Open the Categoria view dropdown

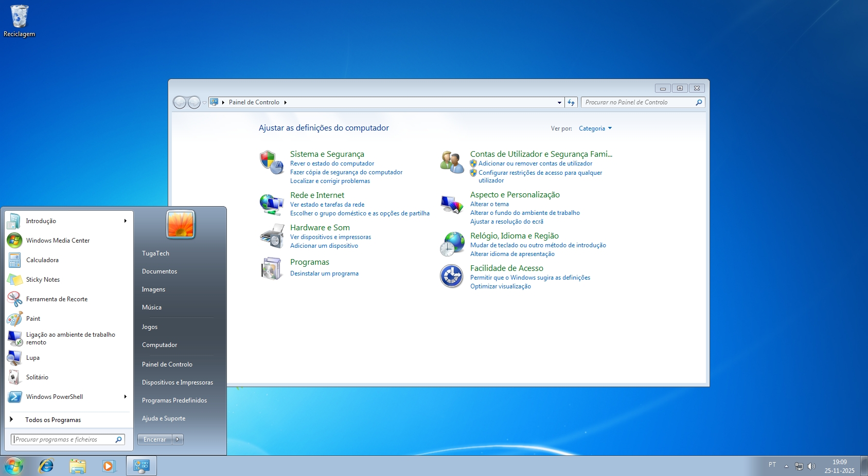click(x=595, y=128)
